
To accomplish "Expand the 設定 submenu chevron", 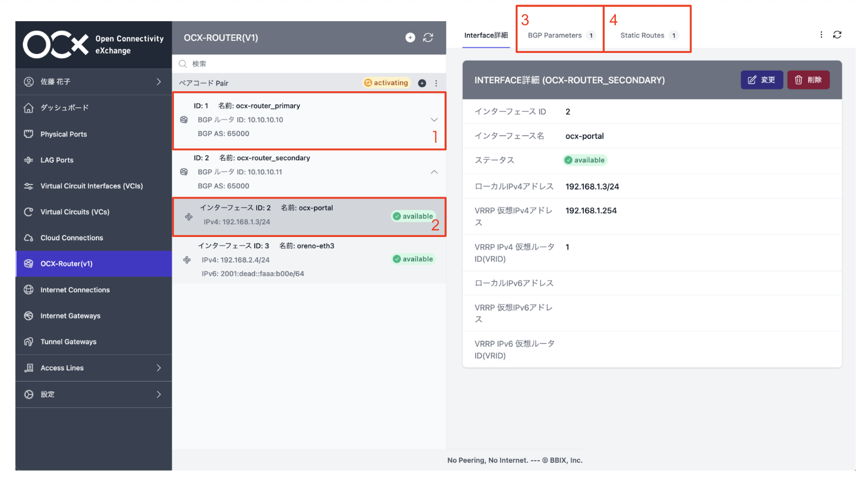I will 159,394.
